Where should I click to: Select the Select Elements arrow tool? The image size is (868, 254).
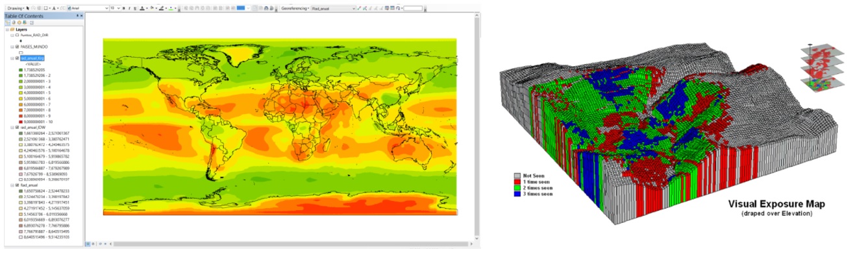coord(28,8)
